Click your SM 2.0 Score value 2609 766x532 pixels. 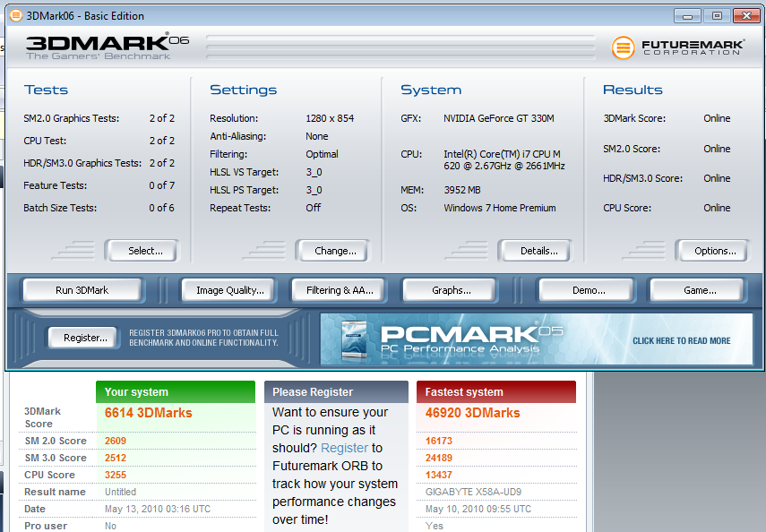pyautogui.click(x=116, y=441)
